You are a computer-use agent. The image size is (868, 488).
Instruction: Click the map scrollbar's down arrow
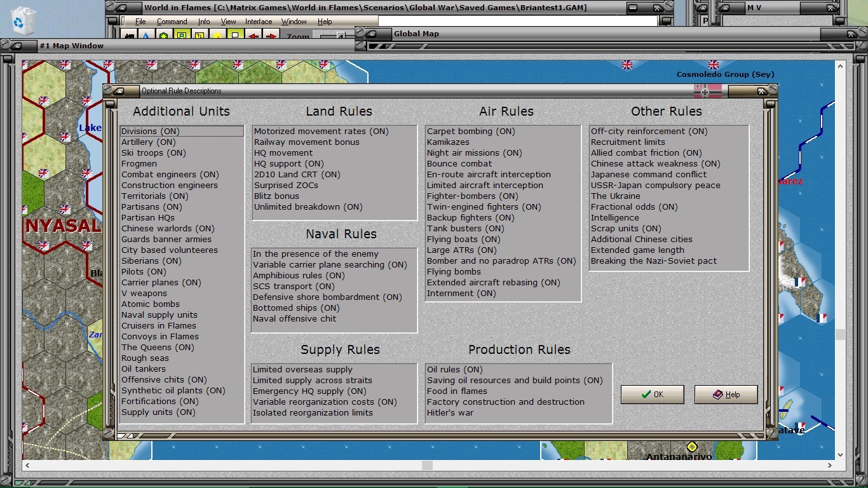tap(840, 455)
